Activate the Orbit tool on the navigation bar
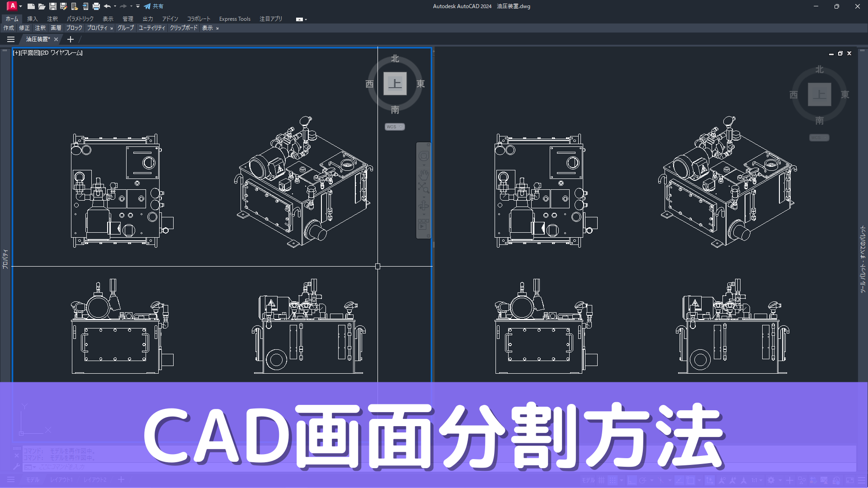 (423, 204)
